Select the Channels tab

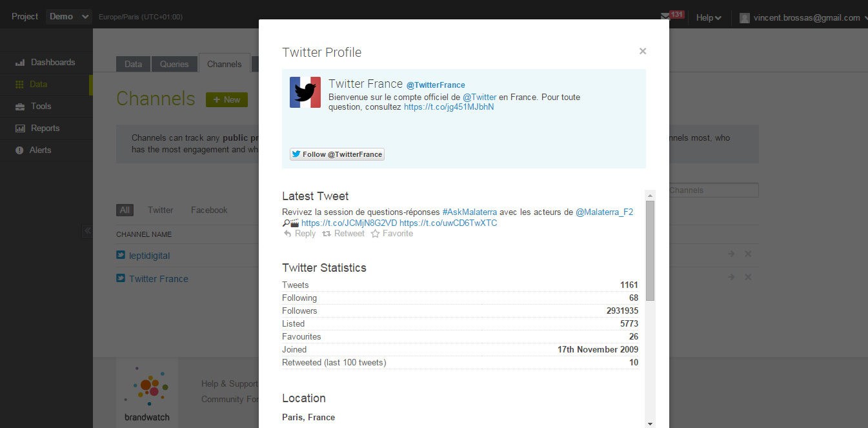point(225,64)
